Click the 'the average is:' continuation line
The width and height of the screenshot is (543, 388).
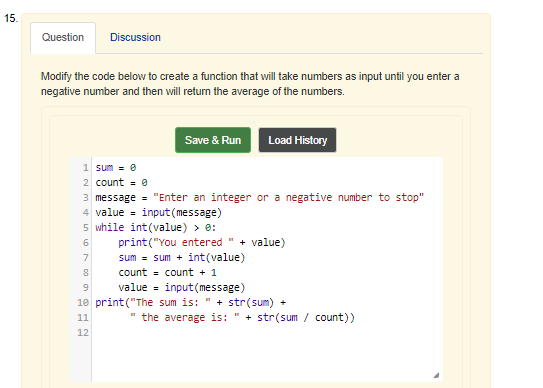click(x=242, y=317)
